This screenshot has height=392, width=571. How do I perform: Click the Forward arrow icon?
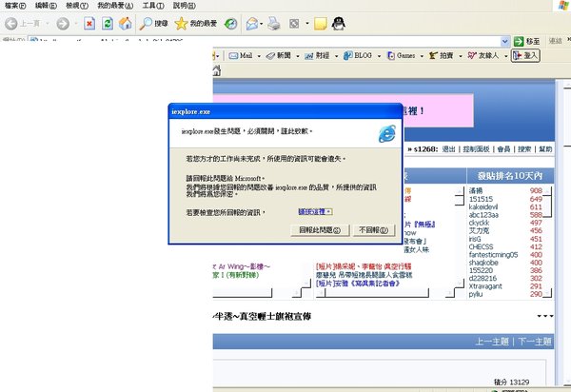click(63, 24)
